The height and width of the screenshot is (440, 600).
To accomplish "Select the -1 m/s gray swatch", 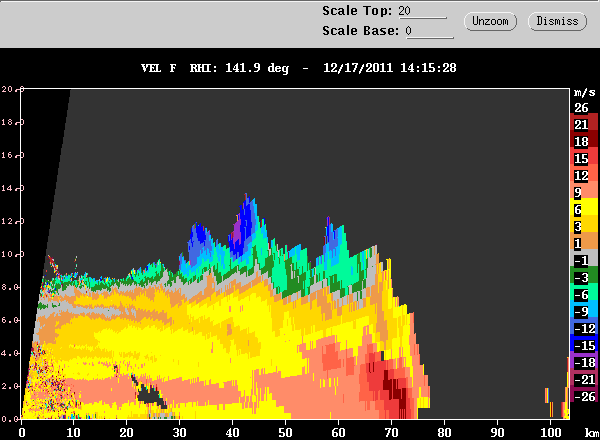I will (x=584, y=258).
